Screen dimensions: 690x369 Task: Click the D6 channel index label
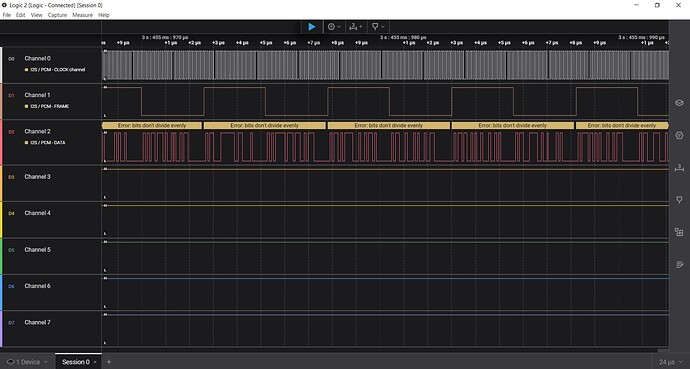coord(11,286)
